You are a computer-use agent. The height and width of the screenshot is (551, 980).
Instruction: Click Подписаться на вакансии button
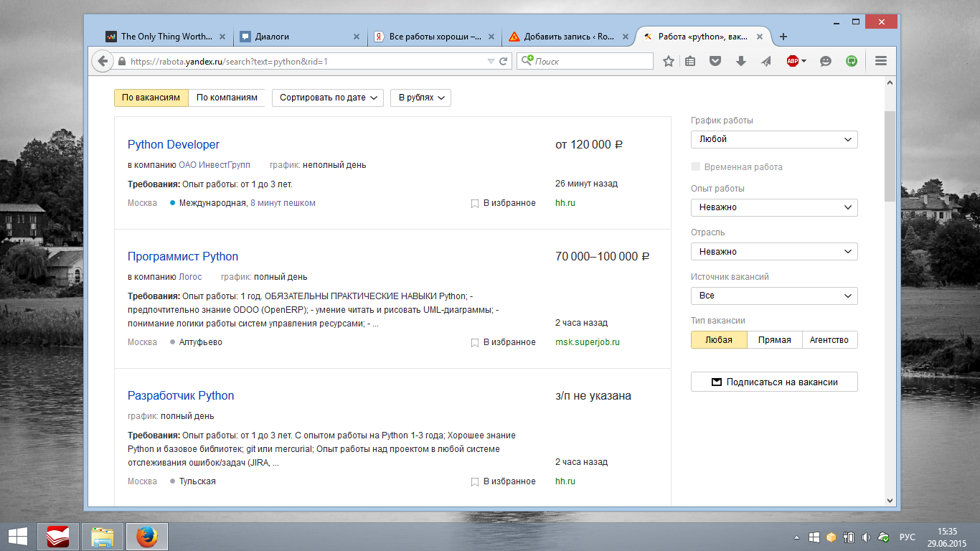(x=774, y=382)
